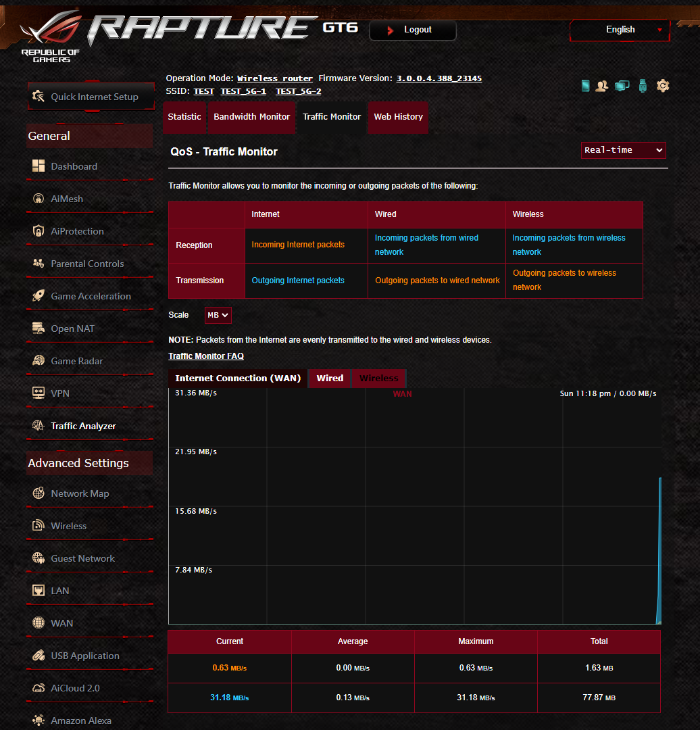
Task: Switch to the Wireless traffic toggle
Action: pyautogui.click(x=378, y=378)
